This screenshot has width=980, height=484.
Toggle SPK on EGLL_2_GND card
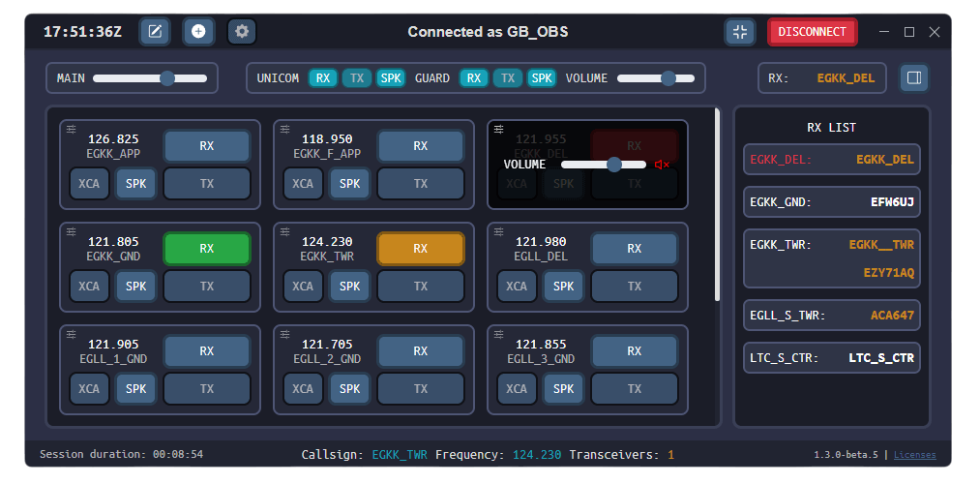click(350, 388)
